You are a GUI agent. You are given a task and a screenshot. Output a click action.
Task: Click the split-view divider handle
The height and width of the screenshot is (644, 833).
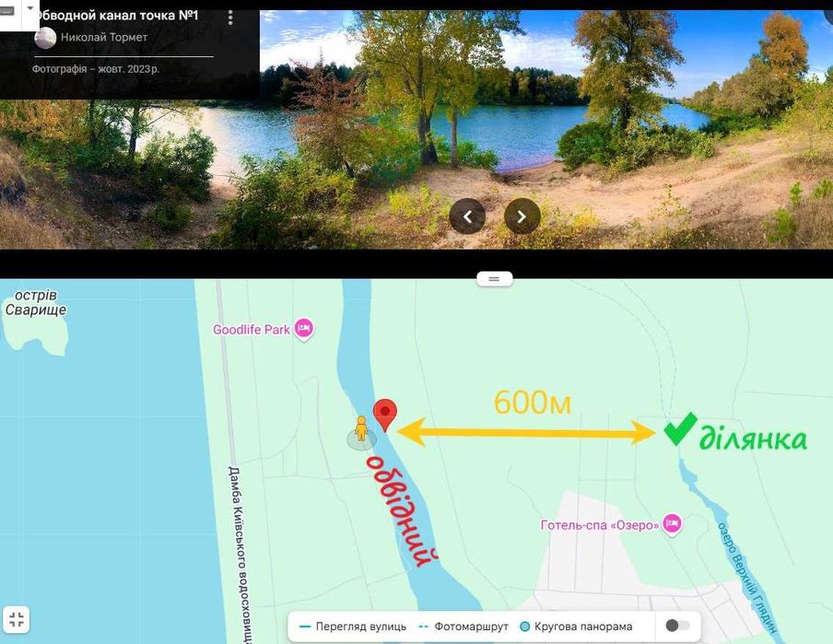[494, 278]
